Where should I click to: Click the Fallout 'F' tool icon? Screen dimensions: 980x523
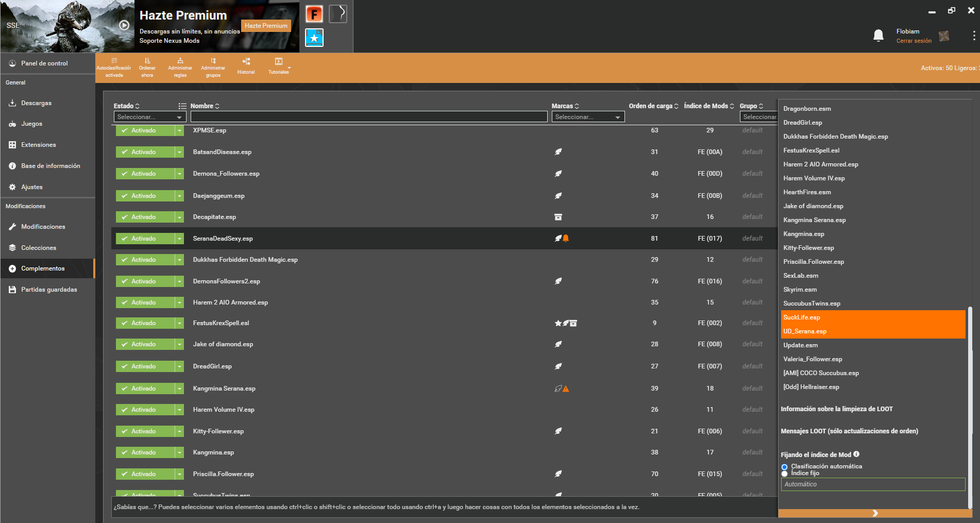coord(314,14)
